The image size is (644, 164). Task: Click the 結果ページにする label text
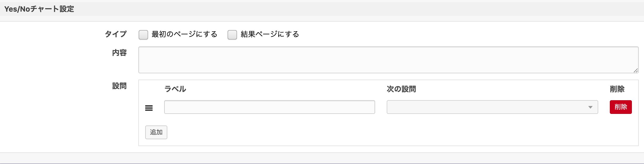(x=270, y=34)
